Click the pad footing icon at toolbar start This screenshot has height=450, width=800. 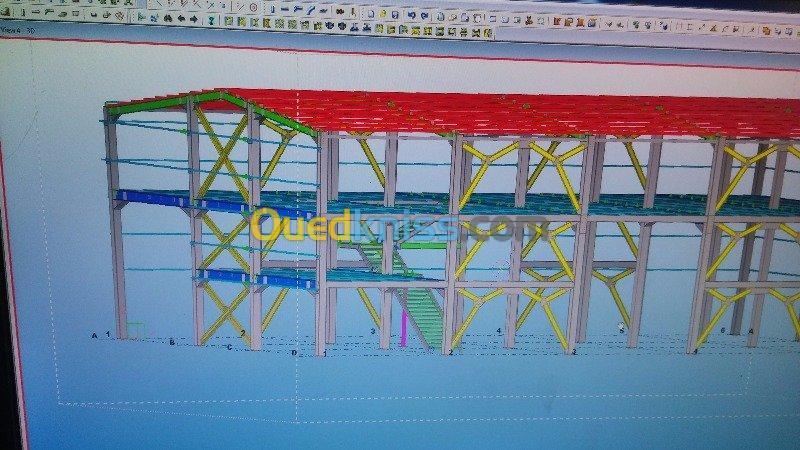click(6, 11)
